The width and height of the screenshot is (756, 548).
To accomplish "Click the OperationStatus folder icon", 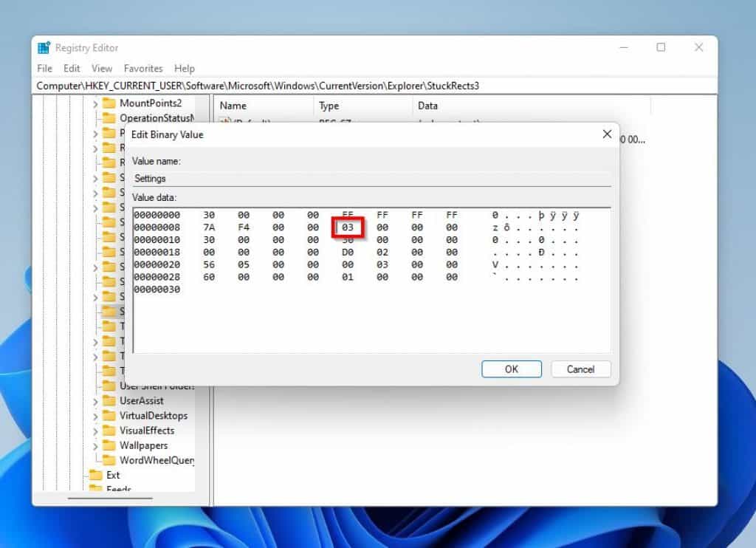I will click(x=109, y=118).
